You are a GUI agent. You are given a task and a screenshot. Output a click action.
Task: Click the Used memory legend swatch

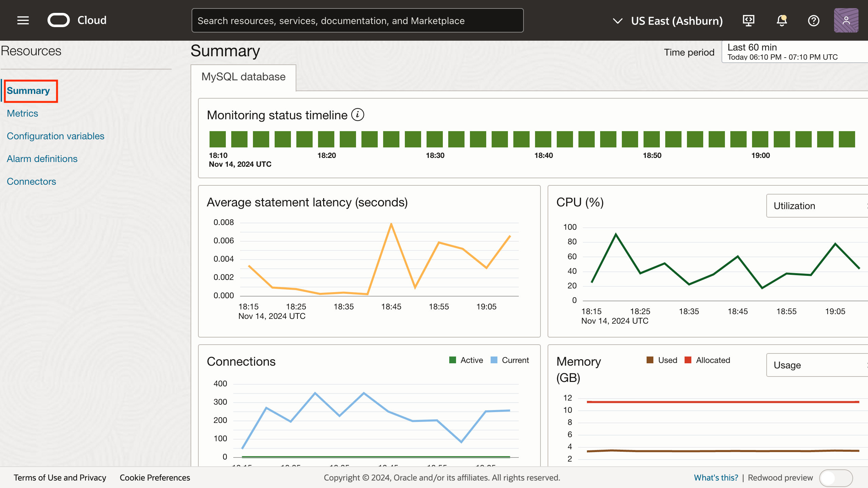tap(650, 360)
